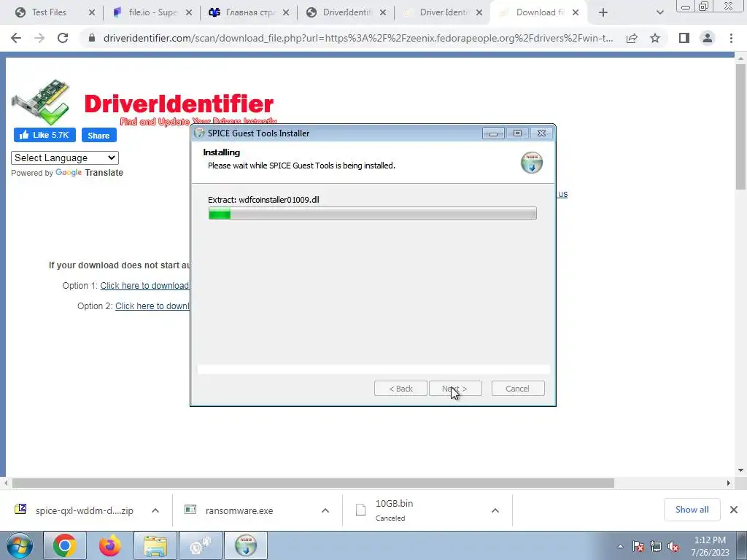Click the Google Translate branding

(x=89, y=172)
